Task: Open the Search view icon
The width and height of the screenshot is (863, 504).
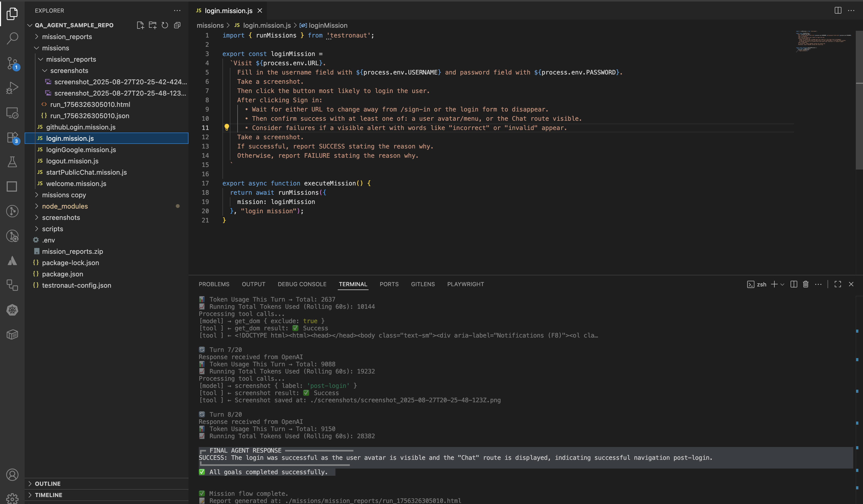Action: pos(12,38)
